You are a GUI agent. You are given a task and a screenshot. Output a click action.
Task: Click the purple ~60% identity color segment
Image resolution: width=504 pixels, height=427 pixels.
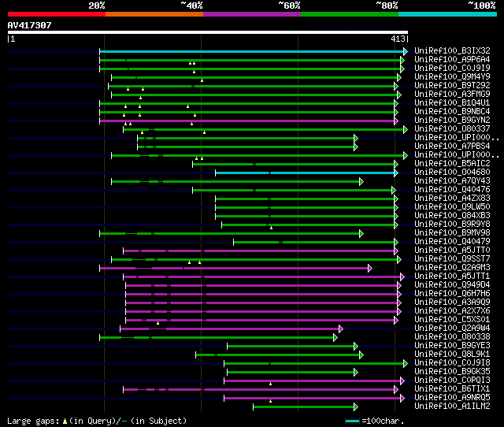[252, 14]
